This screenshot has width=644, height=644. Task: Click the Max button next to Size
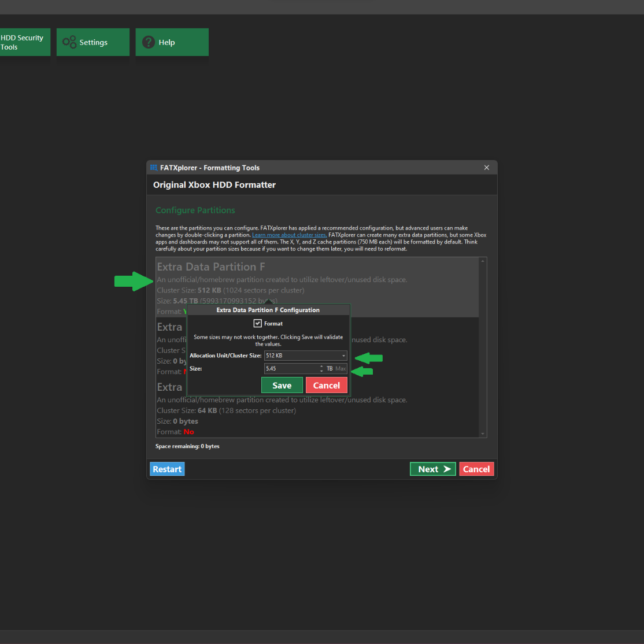(340, 368)
